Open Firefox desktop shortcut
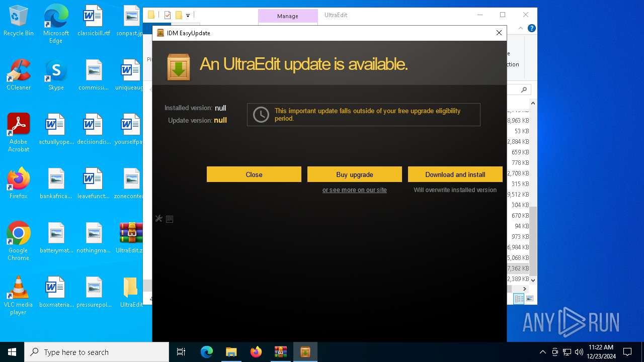This screenshot has width=644, height=362. pos(19,184)
